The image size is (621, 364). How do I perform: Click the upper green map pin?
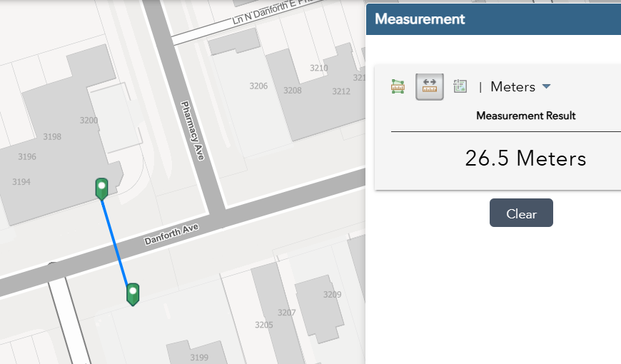102,188
